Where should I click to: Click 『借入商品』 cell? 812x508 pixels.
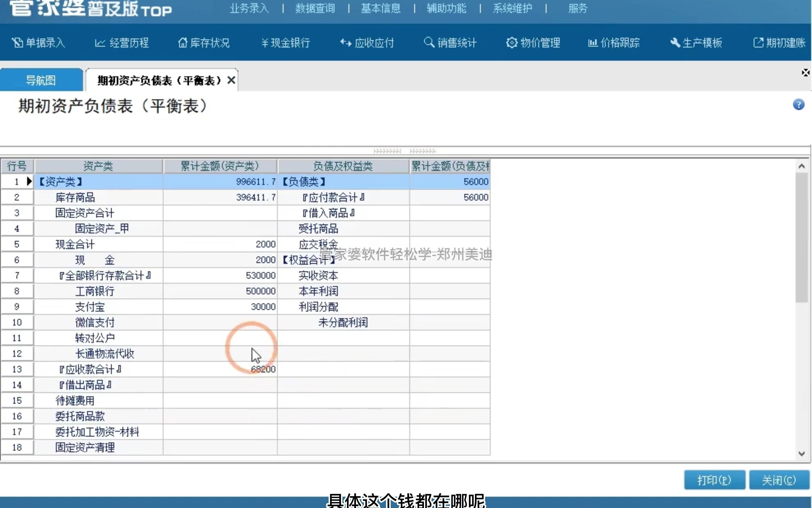tap(343, 213)
